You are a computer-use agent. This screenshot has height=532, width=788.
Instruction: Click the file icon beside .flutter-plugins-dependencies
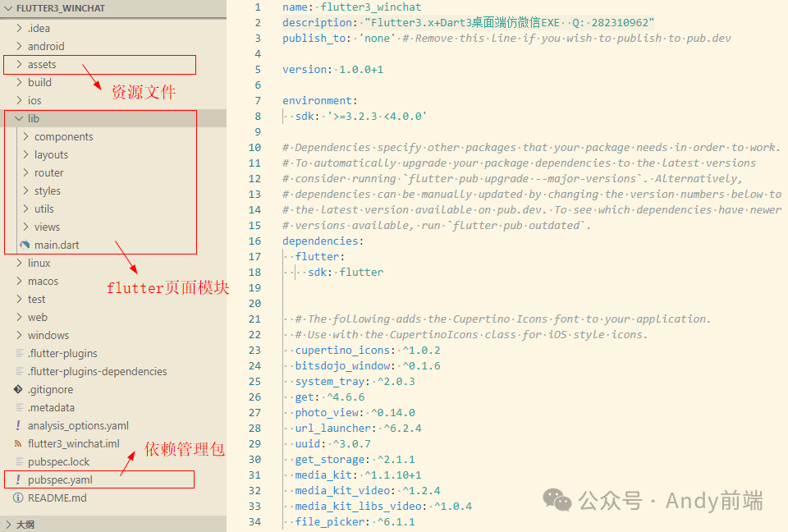[x=20, y=372]
